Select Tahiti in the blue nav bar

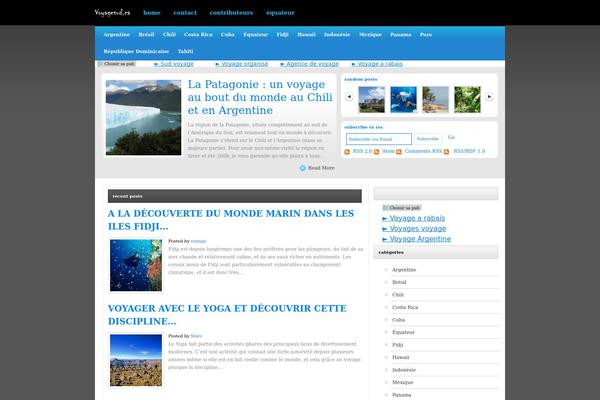(186, 51)
